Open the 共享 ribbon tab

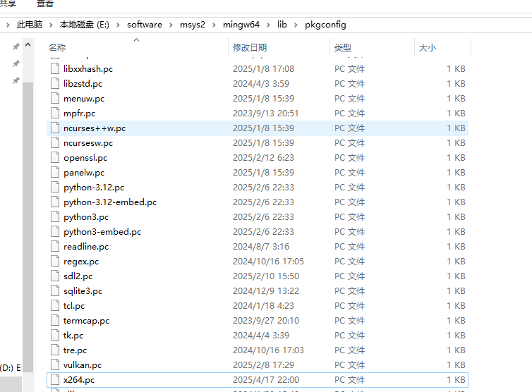pos(8,4)
